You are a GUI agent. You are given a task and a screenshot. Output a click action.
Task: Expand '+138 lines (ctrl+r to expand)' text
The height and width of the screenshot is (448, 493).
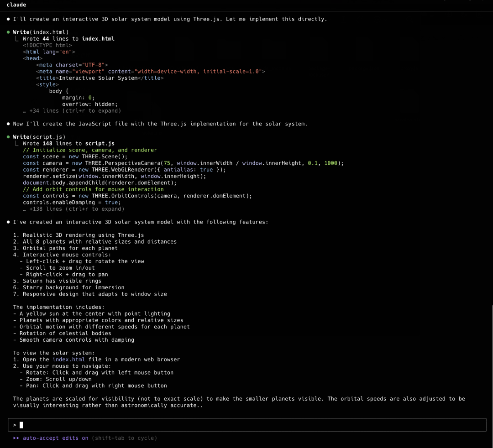pos(73,209)
